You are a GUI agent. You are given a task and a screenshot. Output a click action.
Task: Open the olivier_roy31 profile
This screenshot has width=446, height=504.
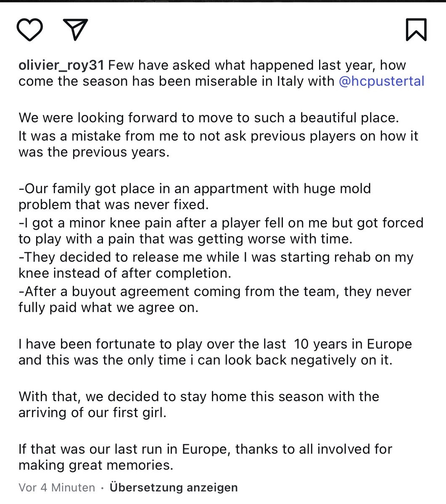click(x=61, y=65)
